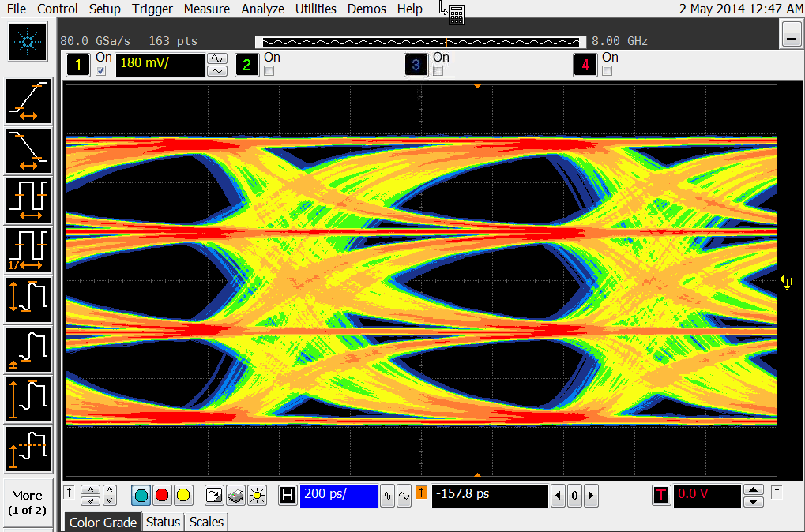The height and width of the screenshot is (532, 805).
Task: Show more measurements with More (1 of 2)
Action: coord(27,503)
